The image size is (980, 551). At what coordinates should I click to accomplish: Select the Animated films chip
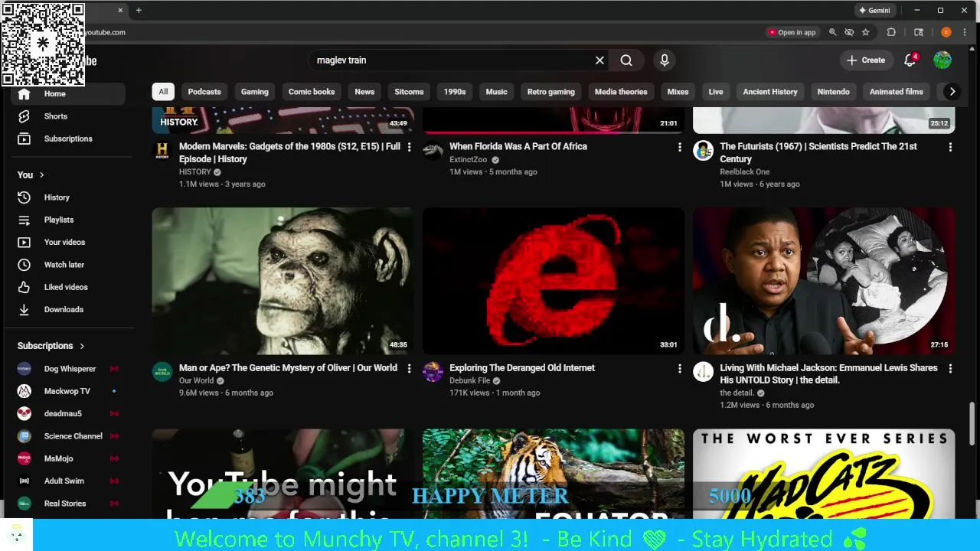[897, 92]
